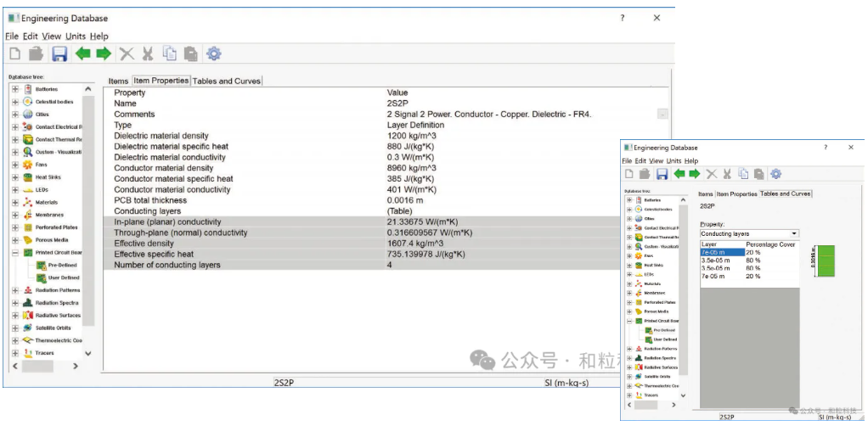Click the Copy icon in main toolbar

(170, 53)
